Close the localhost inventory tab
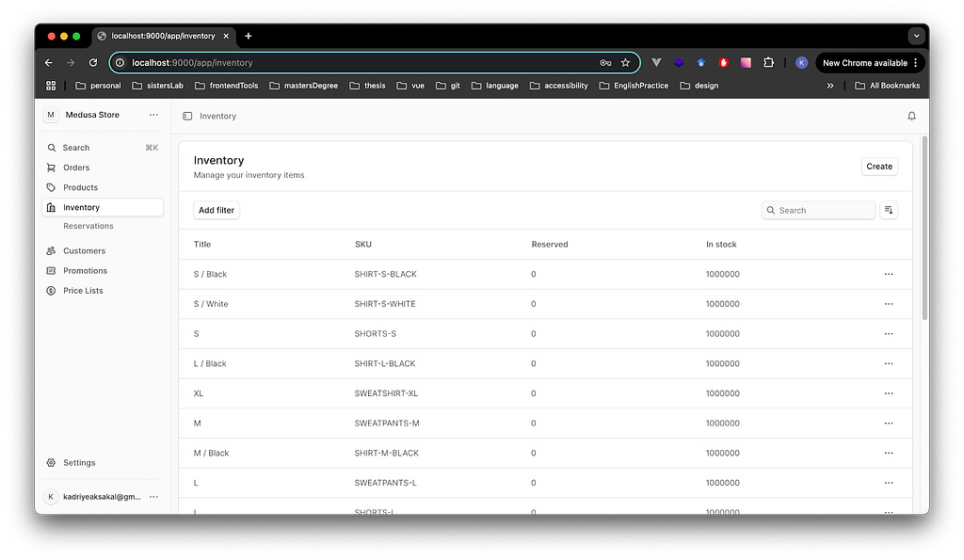Image resolution: width=964 pixels, height=560 pixels. [x=226, y=37]
